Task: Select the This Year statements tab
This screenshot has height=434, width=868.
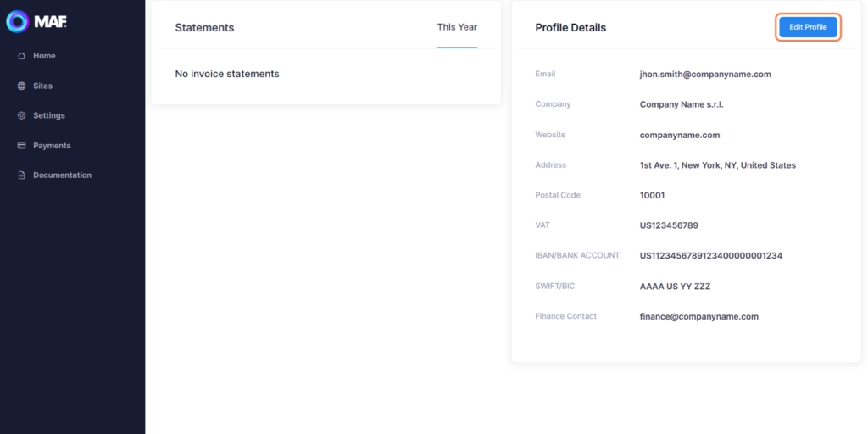Action: pyautogui.click(x=457, y=27)
